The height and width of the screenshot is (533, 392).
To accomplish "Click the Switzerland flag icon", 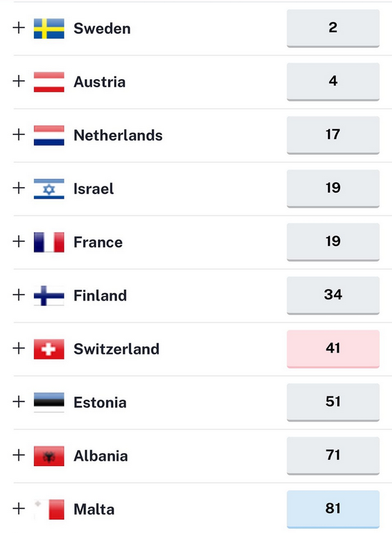I will click(x=49, y=349).
